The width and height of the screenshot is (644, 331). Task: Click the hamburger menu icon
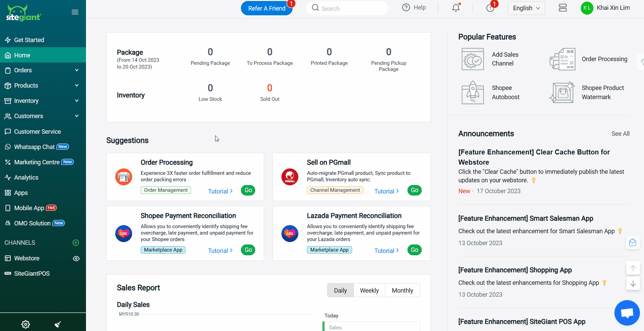click(x=75, y=12)
